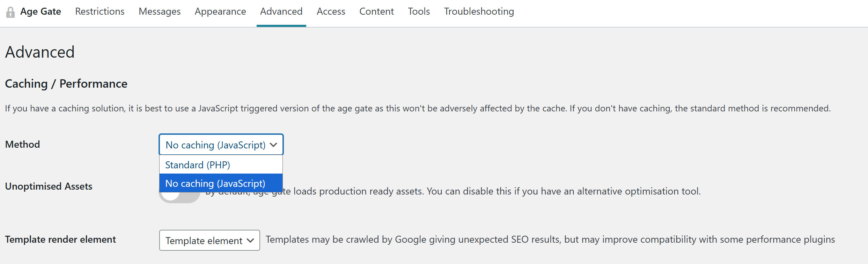Go to the Appearance tab
The image size is (868, 264).
pyautogui.click(x=220, y=12)
